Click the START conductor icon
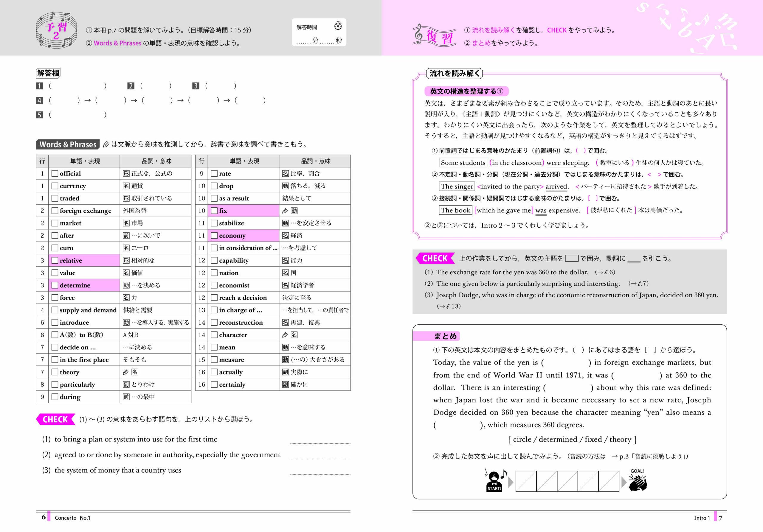The image size is (763, 532). [x=494, y=480]
